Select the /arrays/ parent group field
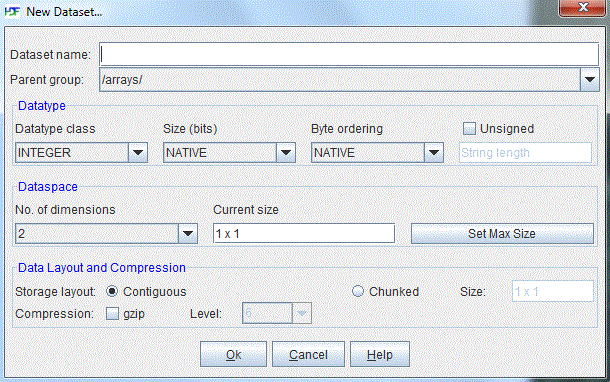The width and height of the screenshot is (610, 382). tap(340, 79)
